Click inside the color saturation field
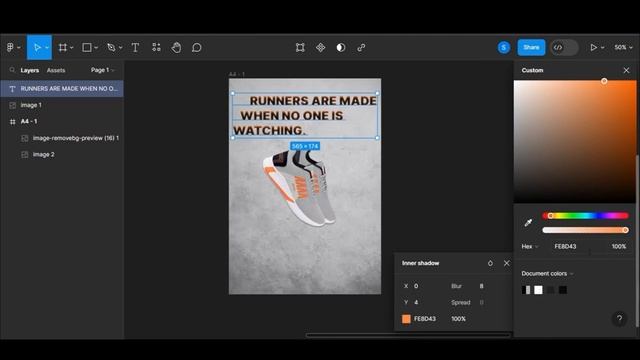Screen dimensions: 640x360 (575, 141)
